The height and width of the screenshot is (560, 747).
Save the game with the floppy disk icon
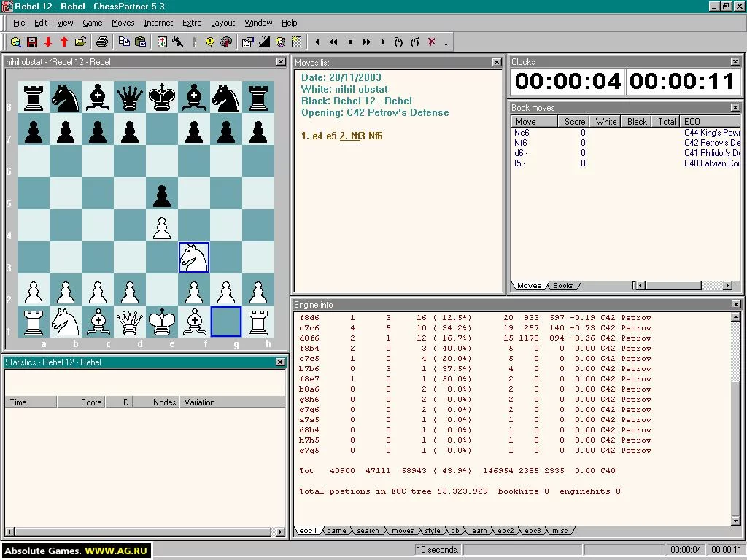pos(32,42)
